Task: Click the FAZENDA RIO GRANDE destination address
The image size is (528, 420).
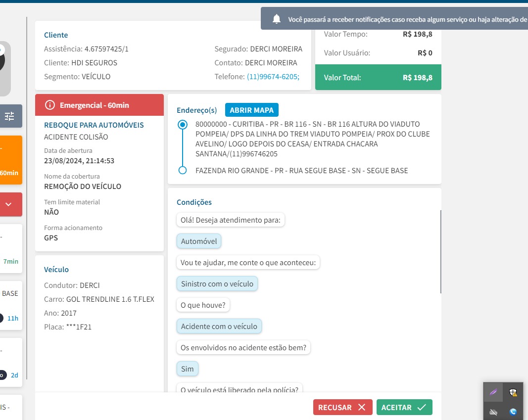Action: pos(301,171)
